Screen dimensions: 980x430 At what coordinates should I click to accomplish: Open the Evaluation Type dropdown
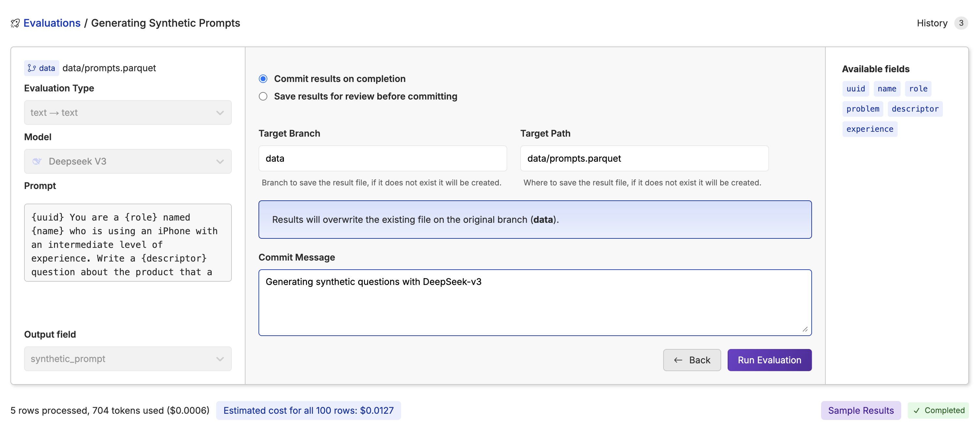(127, 113)
